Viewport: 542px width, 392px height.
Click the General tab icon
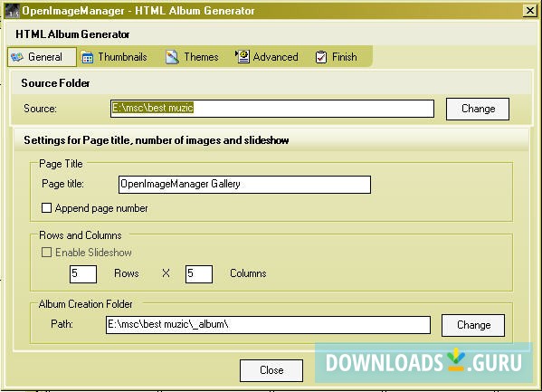point(17,57)
